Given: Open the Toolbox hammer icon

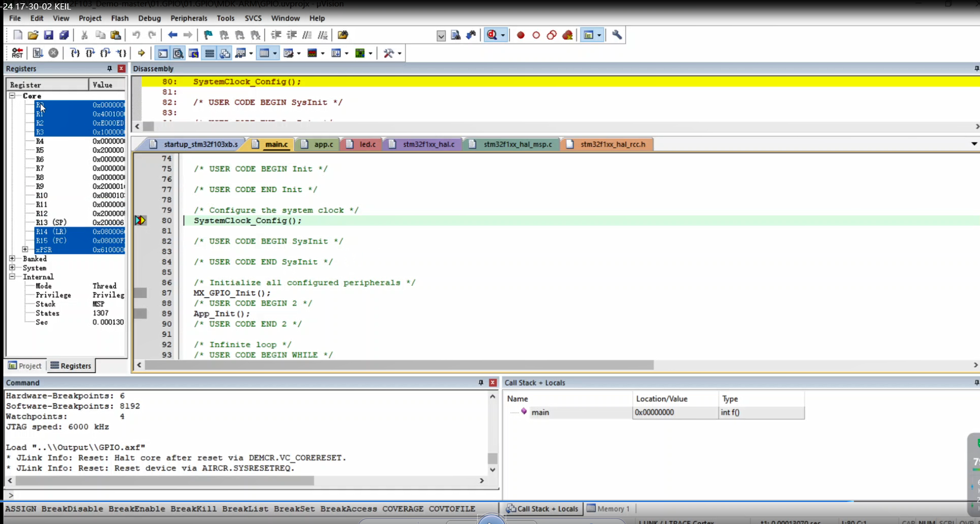Looking at the screenshot, I should pos(389,53).
